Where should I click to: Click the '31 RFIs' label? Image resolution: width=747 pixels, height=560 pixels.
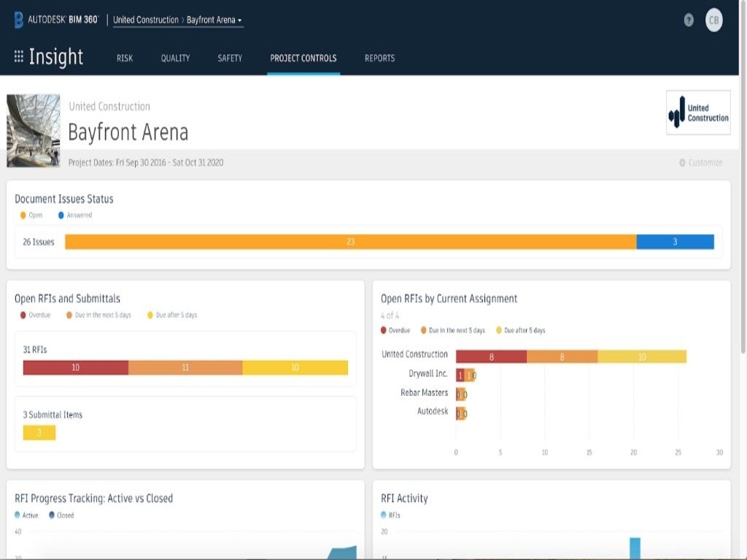tap(35, 349)
